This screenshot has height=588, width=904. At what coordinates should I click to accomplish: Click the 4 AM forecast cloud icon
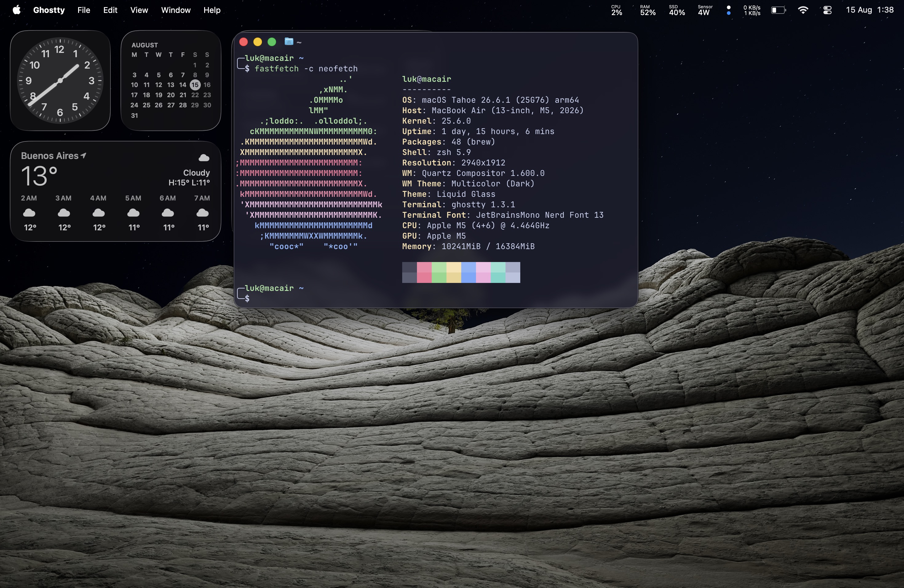pos(99,213)
